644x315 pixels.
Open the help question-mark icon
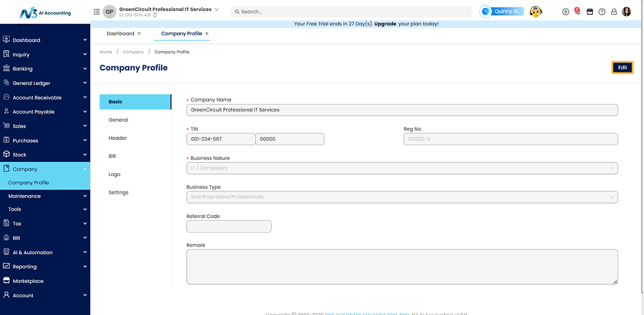pos(602,12)
